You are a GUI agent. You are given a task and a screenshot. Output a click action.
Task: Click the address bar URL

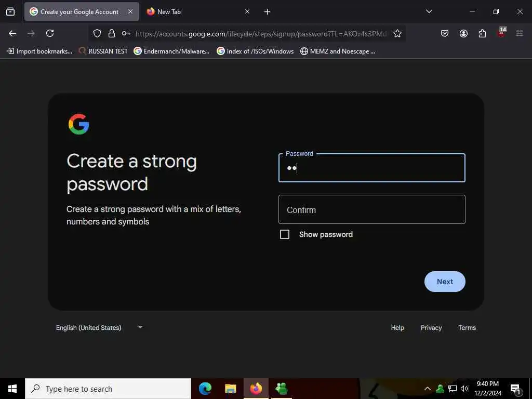tap(261, 34)
